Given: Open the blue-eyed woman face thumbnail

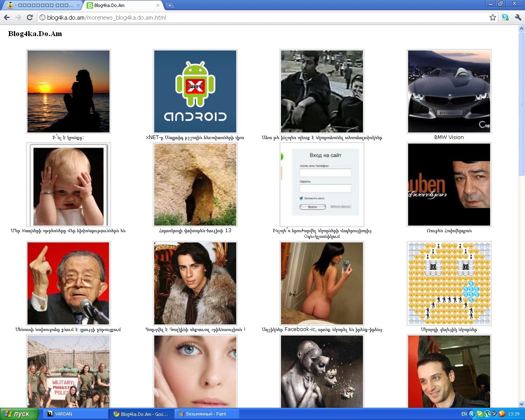Looking at the screenshot, I should (x=195, y=371).
